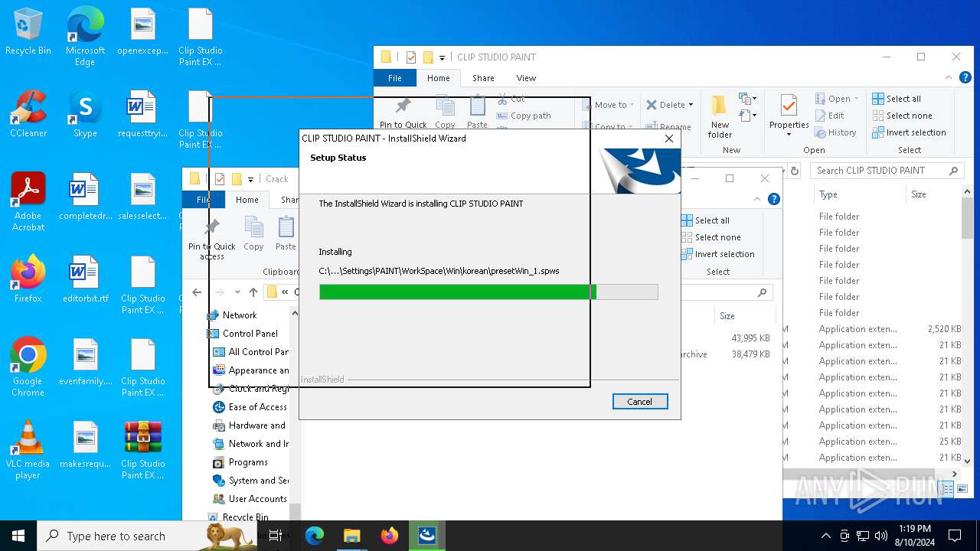980x551 pixels.
Task: Open VLC media player shortcut
Action: [28, 449]
